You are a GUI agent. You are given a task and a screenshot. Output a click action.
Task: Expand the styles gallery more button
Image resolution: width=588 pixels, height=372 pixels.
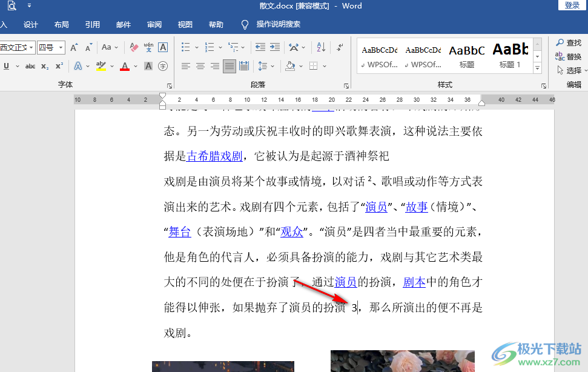[537, 67]
